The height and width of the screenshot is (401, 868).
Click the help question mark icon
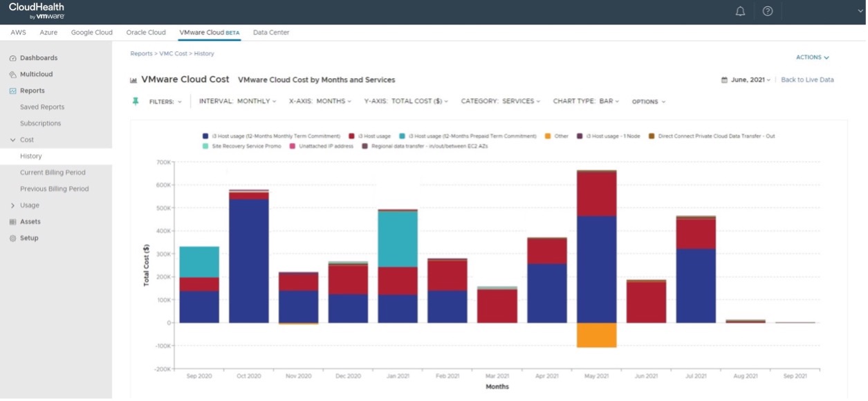pos(768,11)
